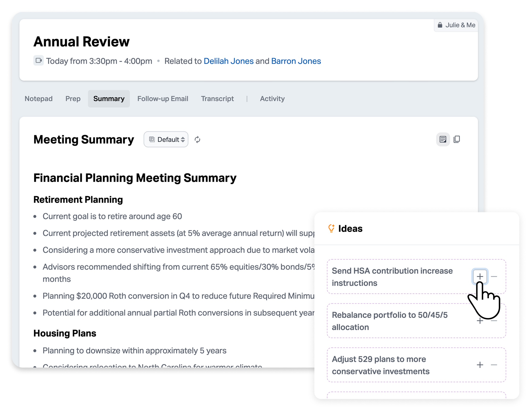The height and width of the screenshot is (418, 532).
Task: Click the video camera meeting icon
Action: coord(39,60)
